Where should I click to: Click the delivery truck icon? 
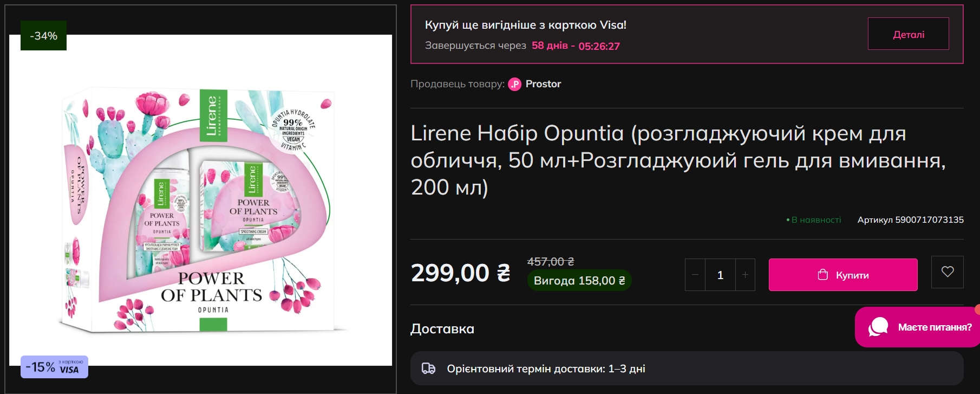[428, 369]
